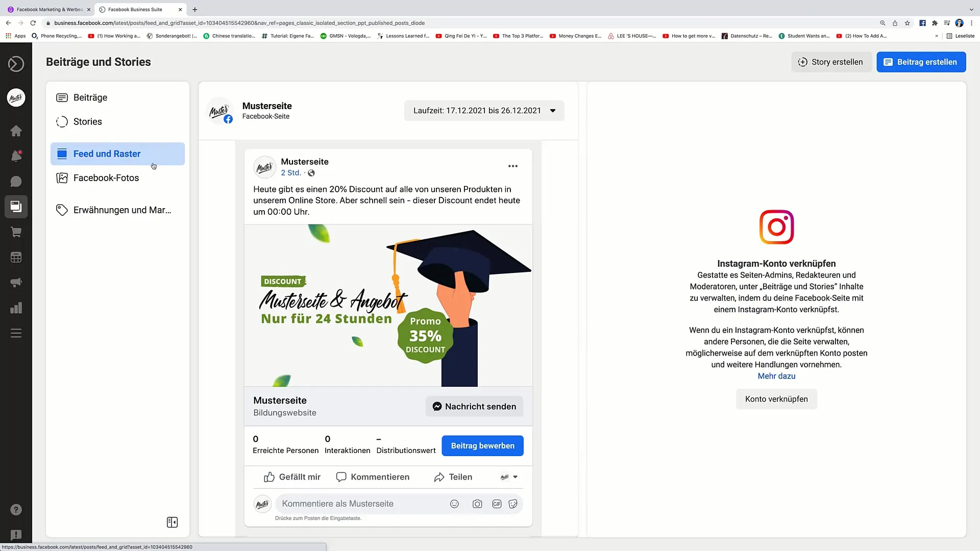
Task: Expand the emoji picker dropdown in comment
Action: 454,504
